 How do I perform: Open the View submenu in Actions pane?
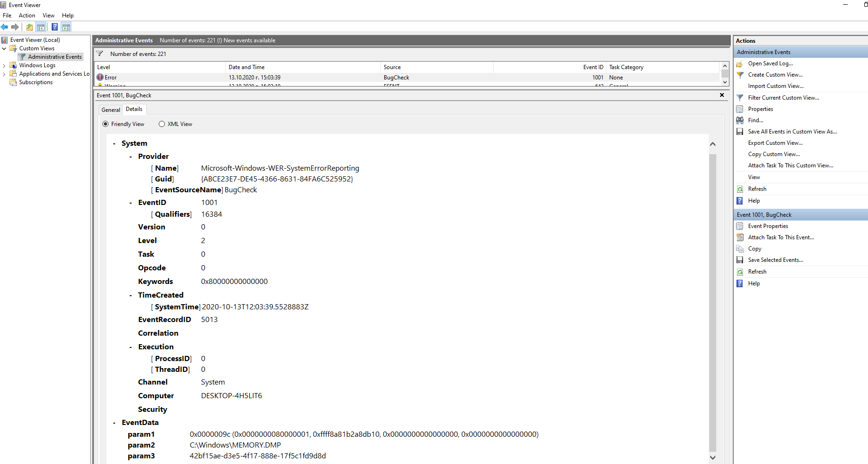point(754,177)
